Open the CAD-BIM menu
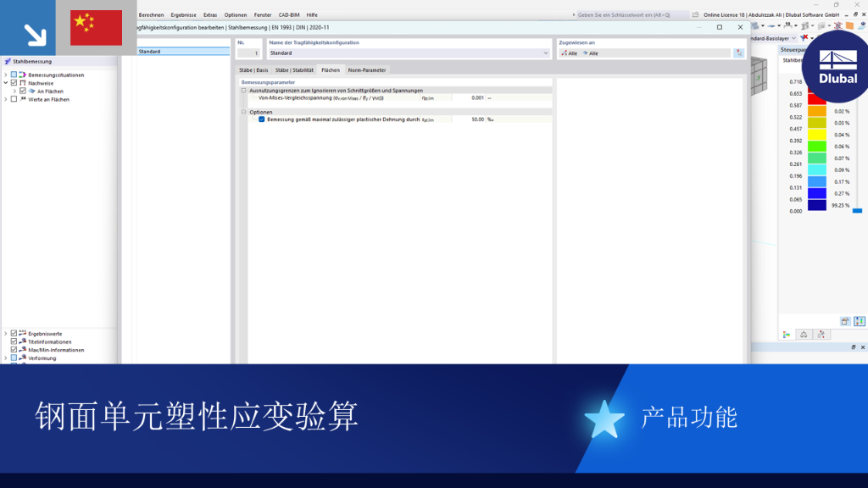Screen dimensions: 868x488 pos(289,15)
